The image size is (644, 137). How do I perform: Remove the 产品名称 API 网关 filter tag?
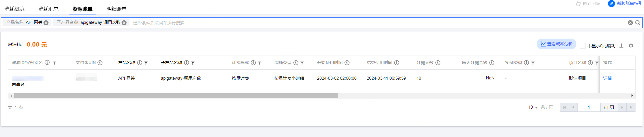pyautogui.click(x=46, y=23)
